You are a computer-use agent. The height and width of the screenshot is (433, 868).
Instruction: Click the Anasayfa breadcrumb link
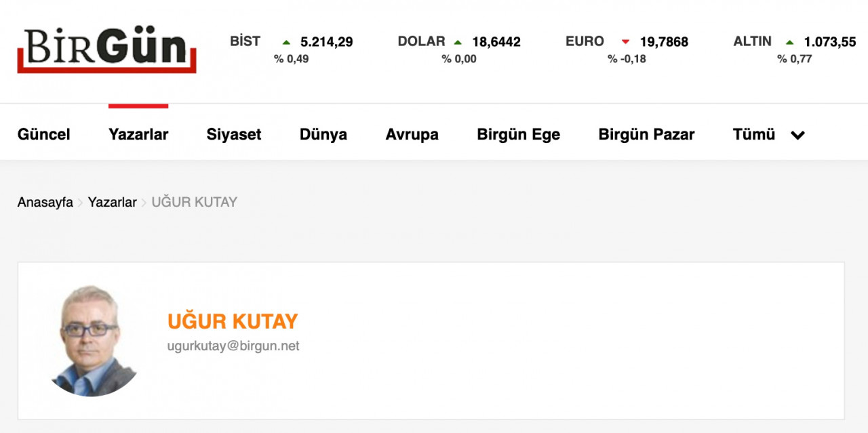click(45, 202)
